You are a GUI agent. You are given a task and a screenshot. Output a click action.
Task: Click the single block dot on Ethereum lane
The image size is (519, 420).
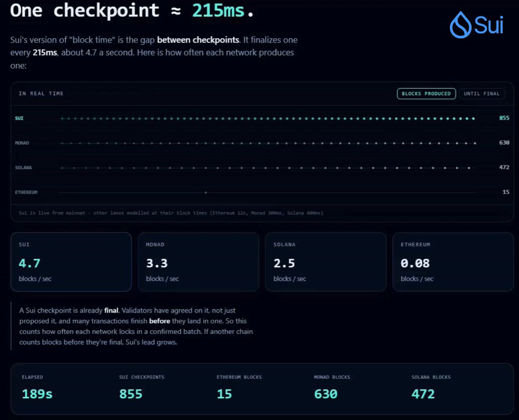click(x=205, y=192)
